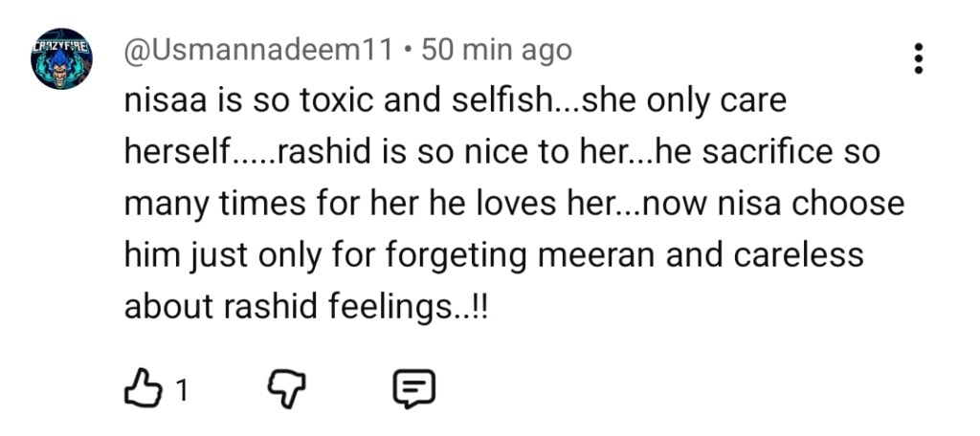Open the @Usmannadeem11 channel link
The height and width of the screenshot is (436, 980).
click(x=258, y=50)
